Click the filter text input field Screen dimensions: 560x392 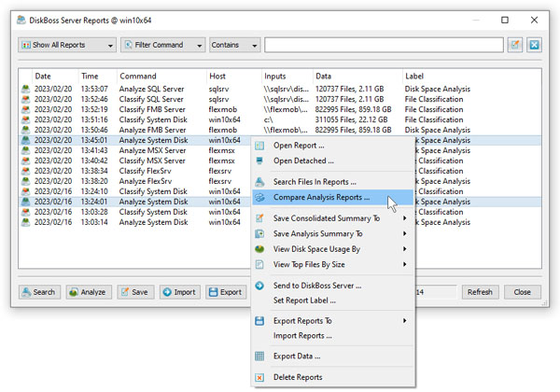tap(384, 45)
